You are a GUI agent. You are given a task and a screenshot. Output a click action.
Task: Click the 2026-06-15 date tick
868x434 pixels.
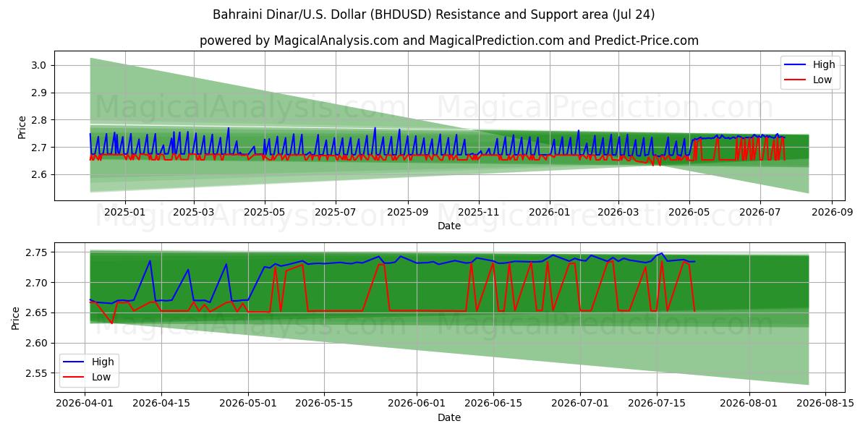493,403
